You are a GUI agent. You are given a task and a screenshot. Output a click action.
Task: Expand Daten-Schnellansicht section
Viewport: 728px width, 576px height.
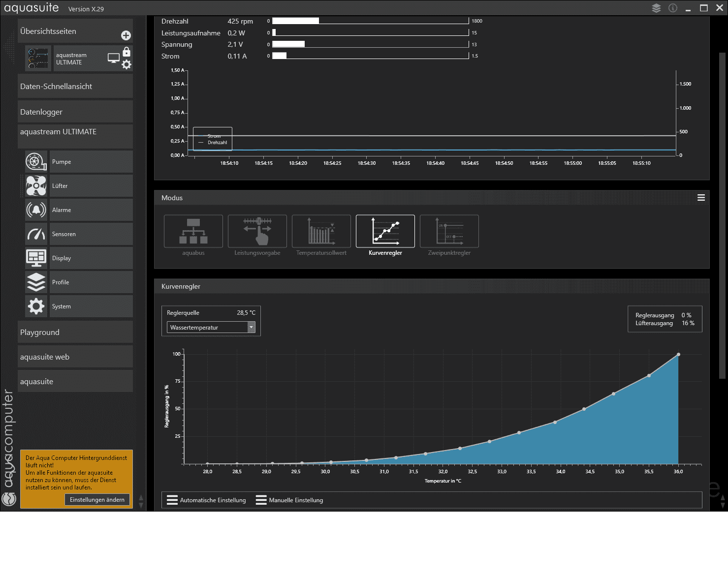tap(75, 86)
